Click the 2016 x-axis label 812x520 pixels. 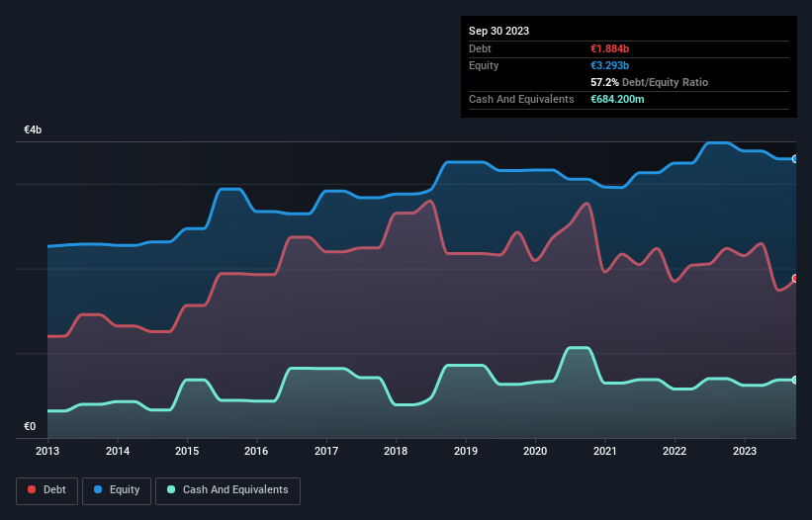pyautogui.click(x=256, y=451)
